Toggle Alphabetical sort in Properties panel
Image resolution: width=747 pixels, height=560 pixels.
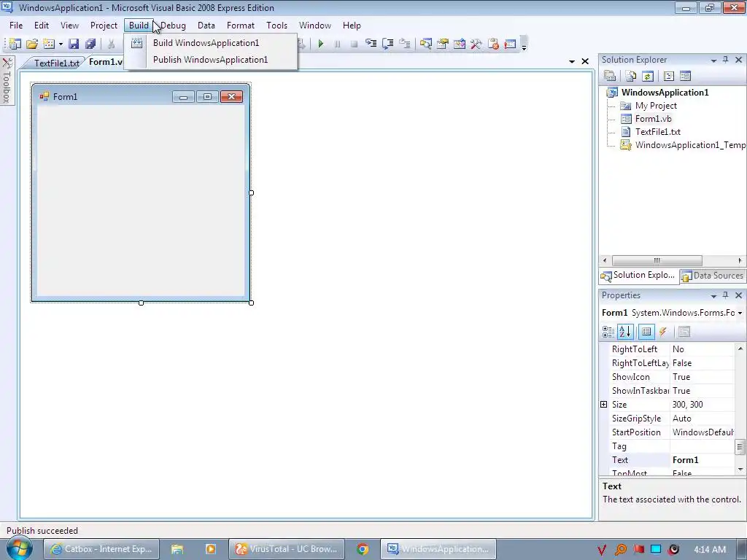(x=625, y=332)
